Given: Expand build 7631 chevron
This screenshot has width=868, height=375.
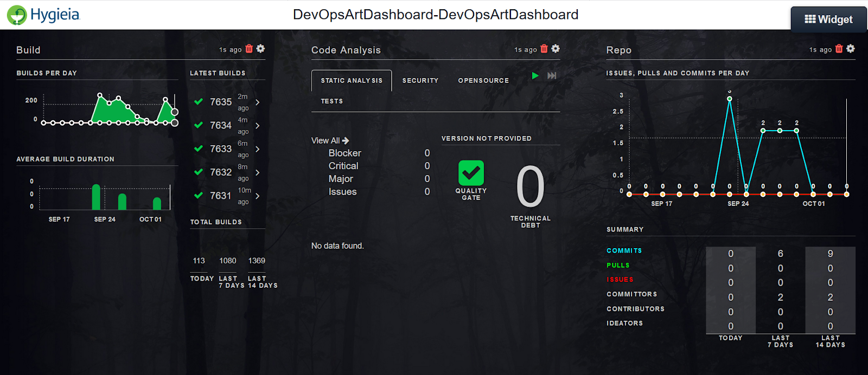Looking at the screenshot, I should 257,196.
